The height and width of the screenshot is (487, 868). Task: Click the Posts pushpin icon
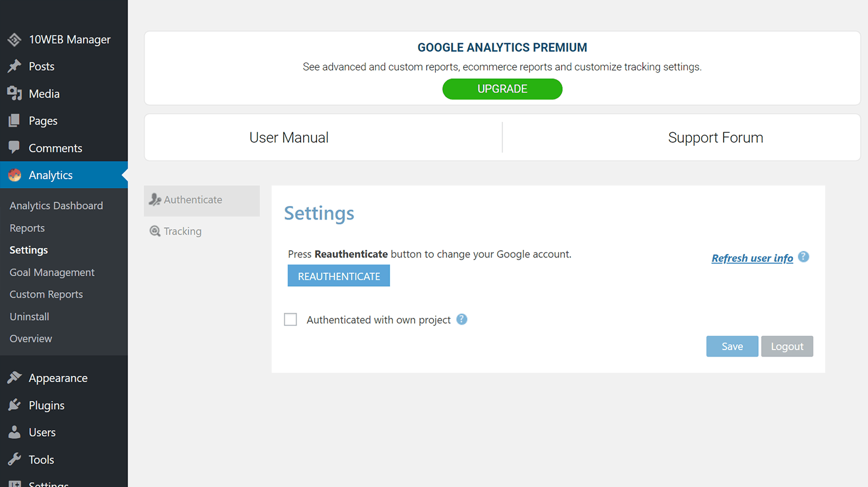(x=15, y=66)
